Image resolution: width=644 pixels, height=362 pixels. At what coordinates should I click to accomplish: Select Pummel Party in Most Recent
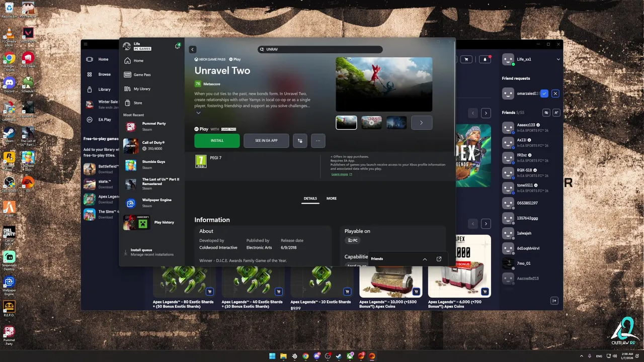pos(151,127)
